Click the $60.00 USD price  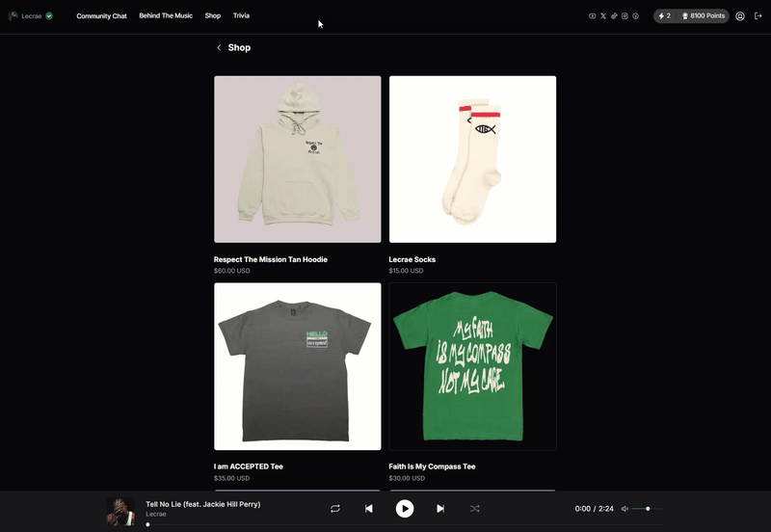231,271
